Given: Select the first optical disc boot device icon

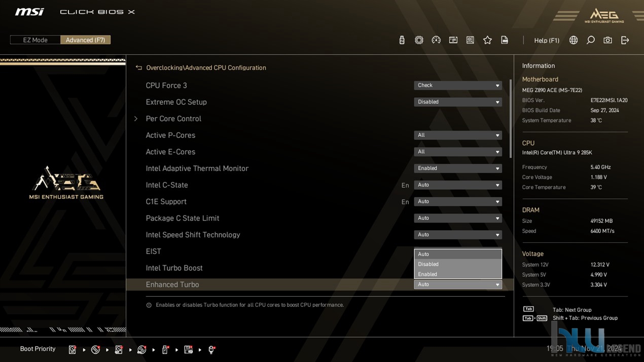Looking at the screenshot, I should coord(95,349).
